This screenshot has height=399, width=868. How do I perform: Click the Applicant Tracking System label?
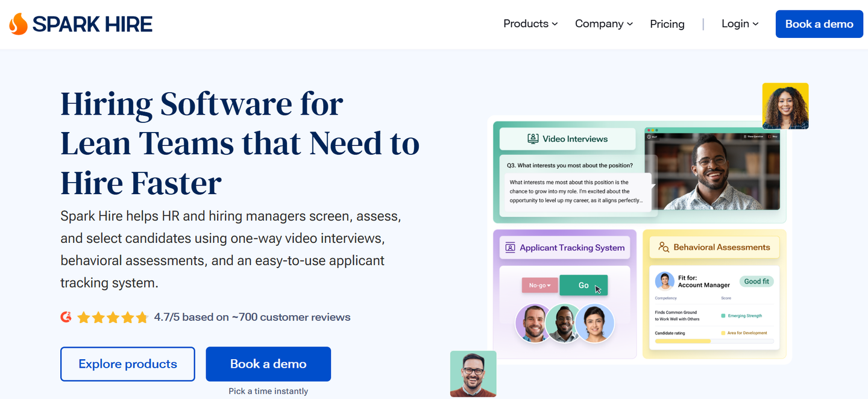(x=572, y=248)
